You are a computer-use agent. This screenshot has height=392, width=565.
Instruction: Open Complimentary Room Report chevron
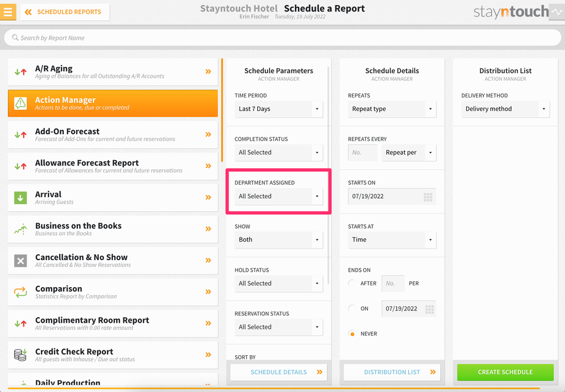[x=208, y=323]
